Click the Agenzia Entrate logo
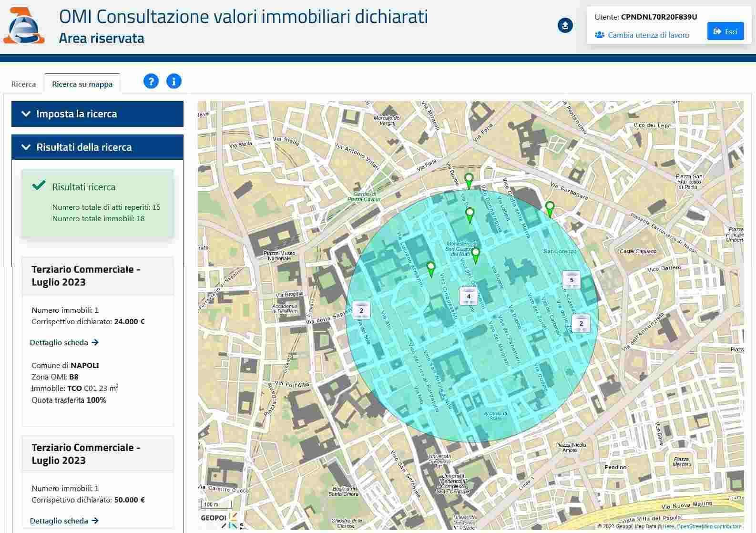This screenshot has width=756, height=533. point(24,26)
